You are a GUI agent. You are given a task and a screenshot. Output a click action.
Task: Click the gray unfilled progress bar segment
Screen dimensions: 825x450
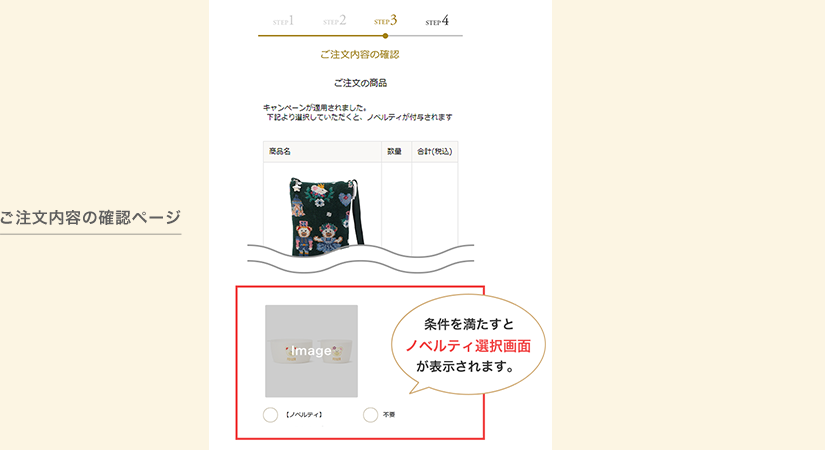point(426,36)
